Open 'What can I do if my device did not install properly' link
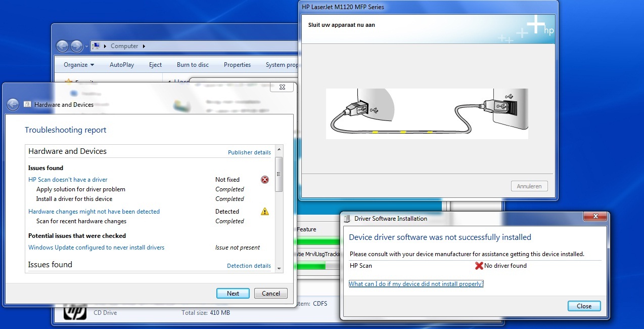Screen dimensions: 644x329 pos(416,284)
